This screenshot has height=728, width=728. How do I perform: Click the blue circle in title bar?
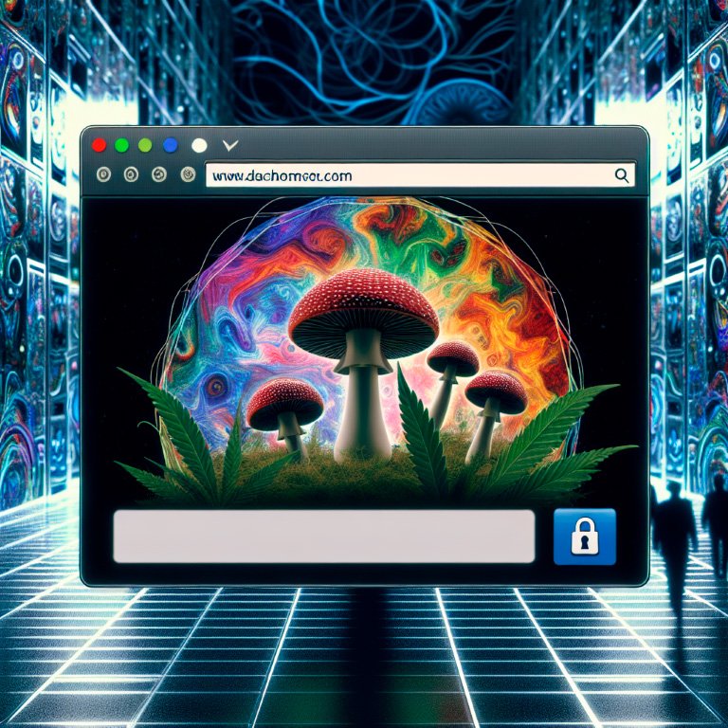171,145
